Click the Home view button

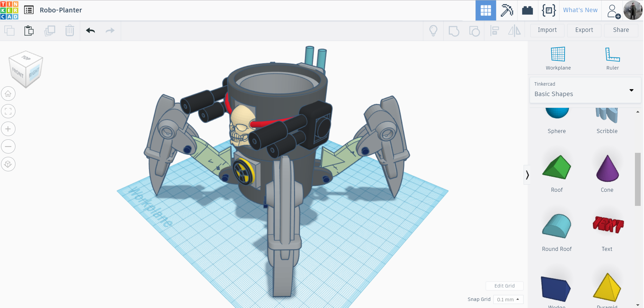[8, 94]
